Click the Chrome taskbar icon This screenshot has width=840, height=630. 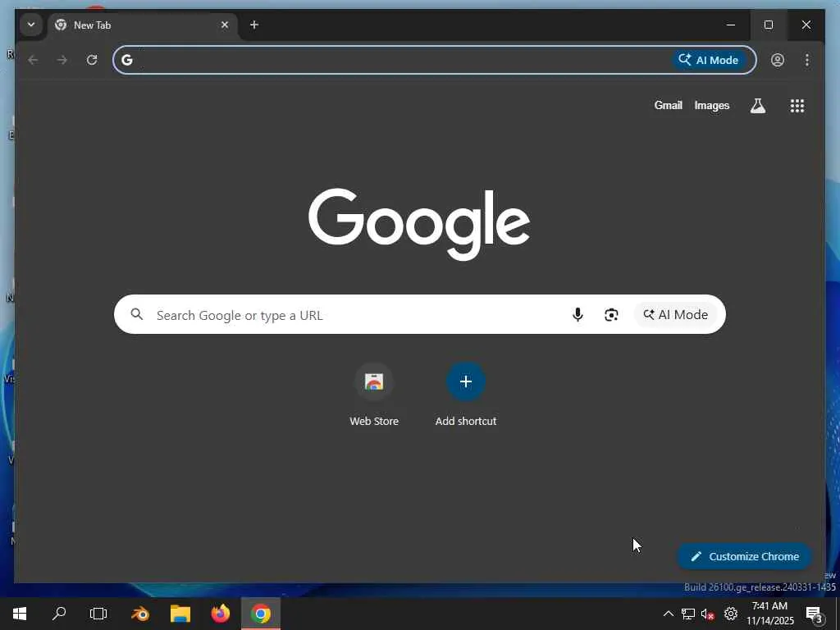click(x=261, y=614)
